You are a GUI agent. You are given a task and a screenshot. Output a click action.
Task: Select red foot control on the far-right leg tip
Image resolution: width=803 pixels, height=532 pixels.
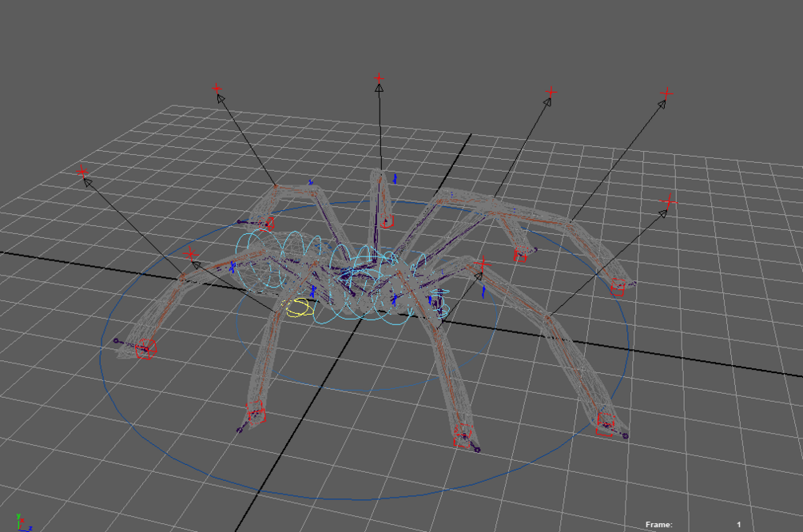[618, 288]
